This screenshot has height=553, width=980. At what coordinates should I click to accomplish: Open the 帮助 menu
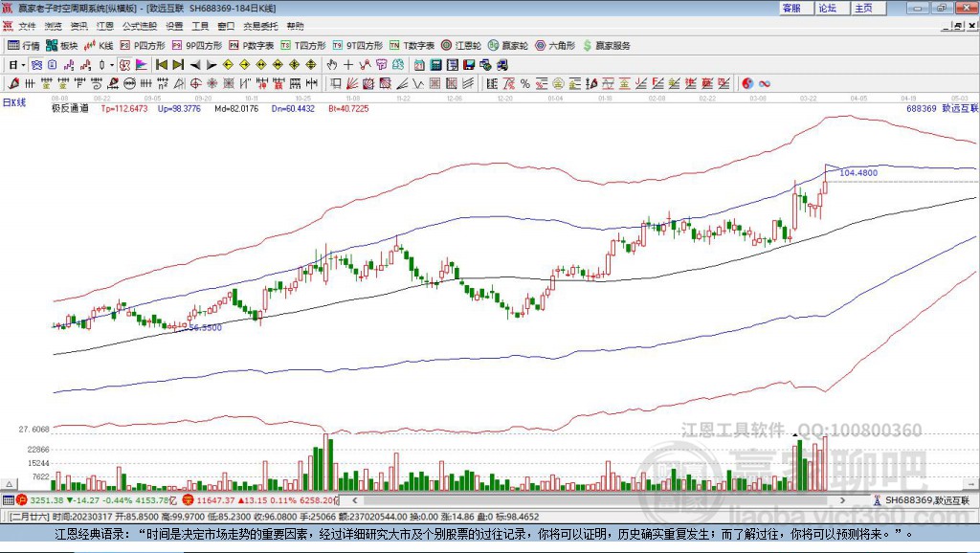[x=295, y=26]
